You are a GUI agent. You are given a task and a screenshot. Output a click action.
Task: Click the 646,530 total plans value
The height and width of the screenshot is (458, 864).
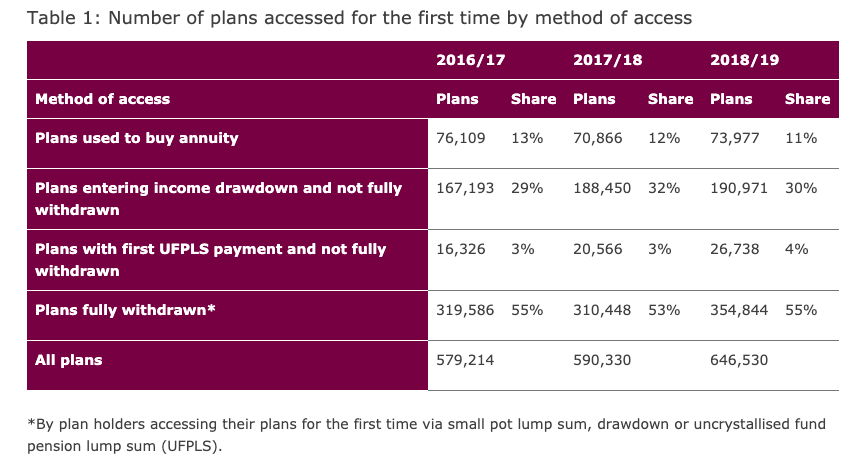pos(739,360)
